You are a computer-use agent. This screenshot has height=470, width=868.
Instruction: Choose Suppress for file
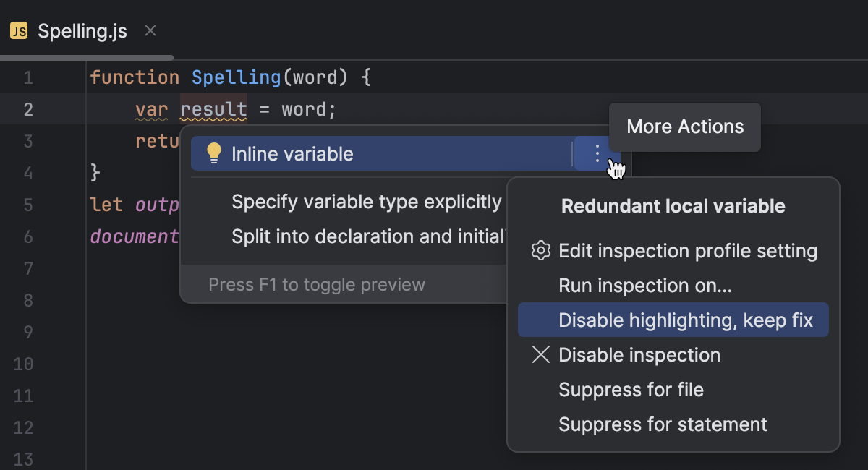(x=631, y=389)
